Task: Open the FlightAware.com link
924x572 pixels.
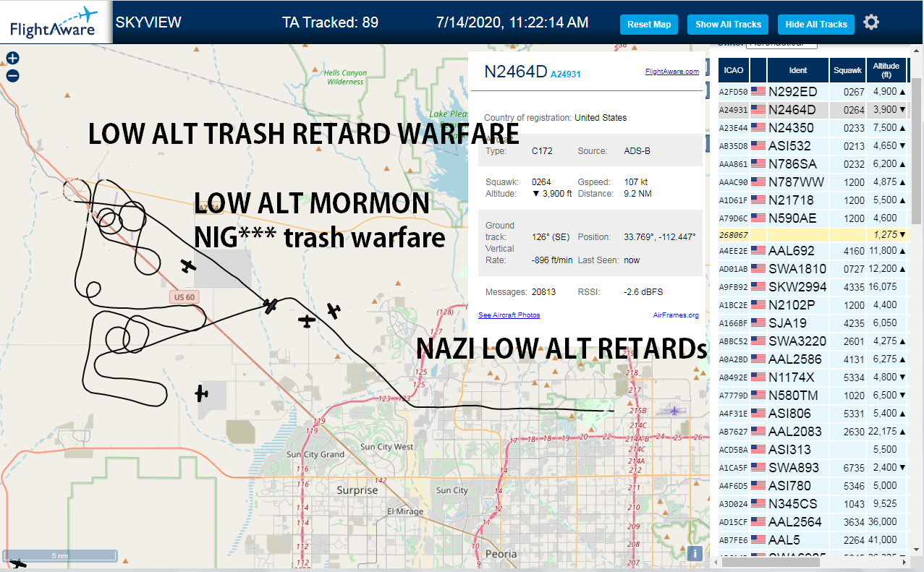Action: (x=672, y=72)
